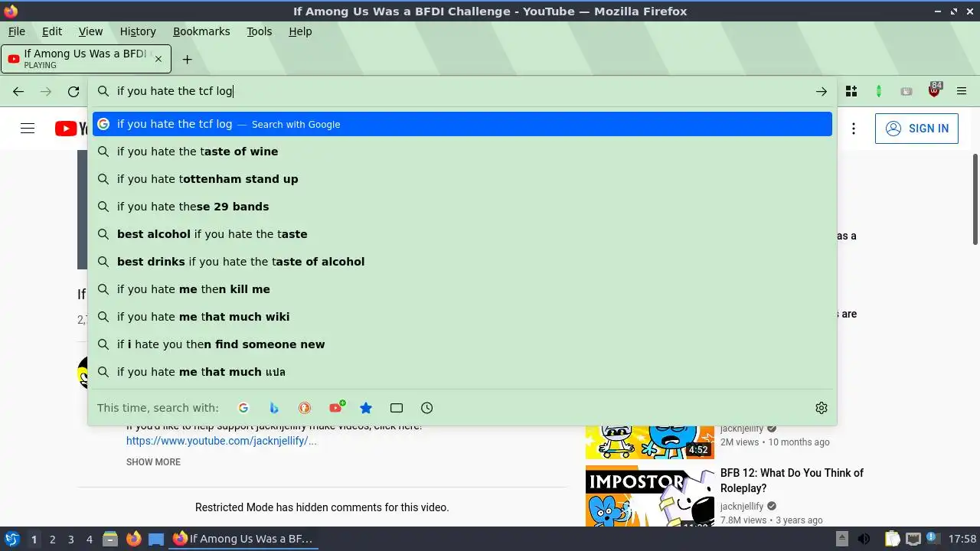Open BFB 12 Roleplay video title

pyautogui.click(x=792, y=481)
